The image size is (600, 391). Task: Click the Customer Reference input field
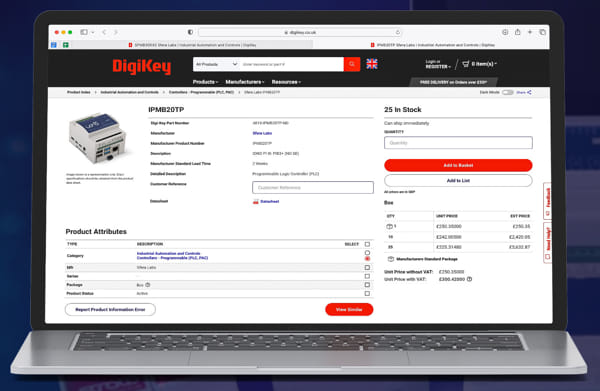click(313, 187)
